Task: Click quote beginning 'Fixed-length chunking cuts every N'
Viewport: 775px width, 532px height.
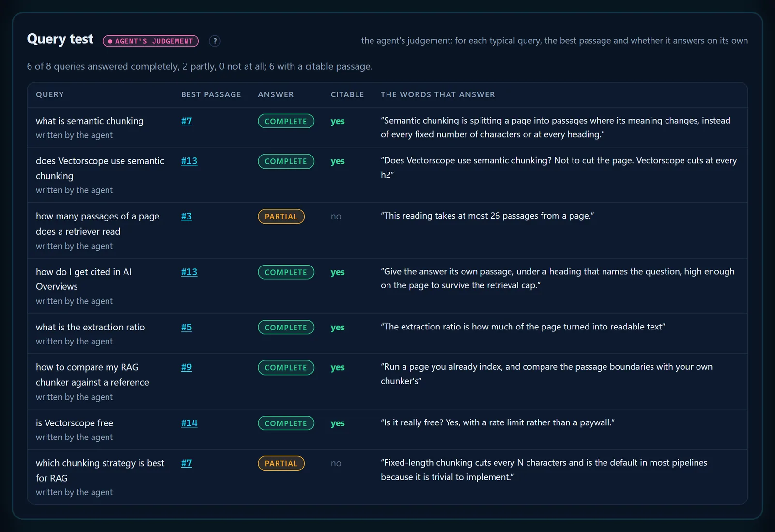Action: click(544, 469)
